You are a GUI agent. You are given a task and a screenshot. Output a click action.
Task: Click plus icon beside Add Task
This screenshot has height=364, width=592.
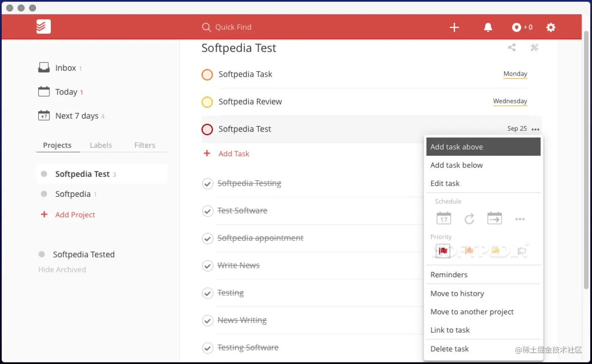coord(207,153)
